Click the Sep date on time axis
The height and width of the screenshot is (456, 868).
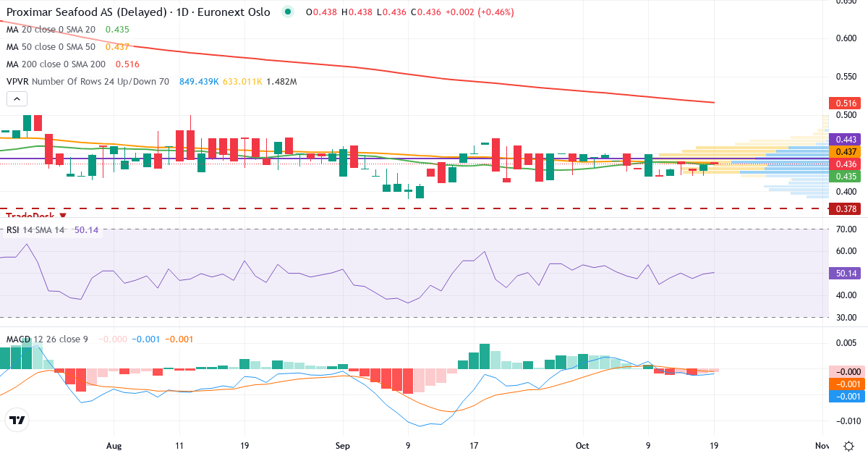click(343, 446)
